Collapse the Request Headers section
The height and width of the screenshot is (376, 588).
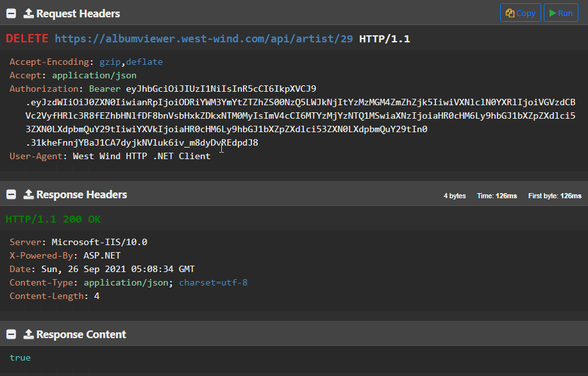click(12, 13)
